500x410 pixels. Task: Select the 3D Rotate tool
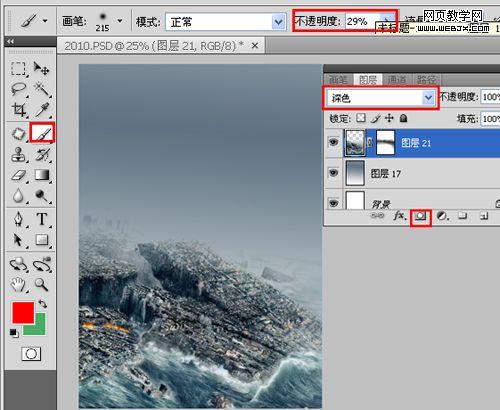18,265
